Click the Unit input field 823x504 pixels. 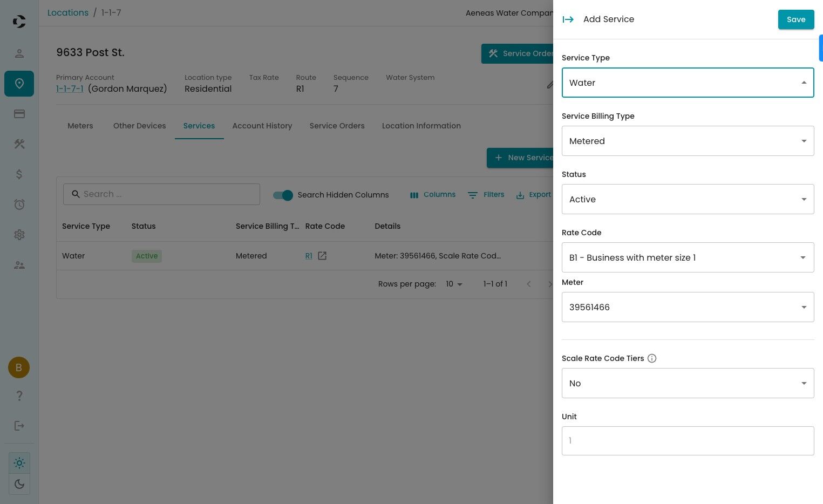click(688, 441)
